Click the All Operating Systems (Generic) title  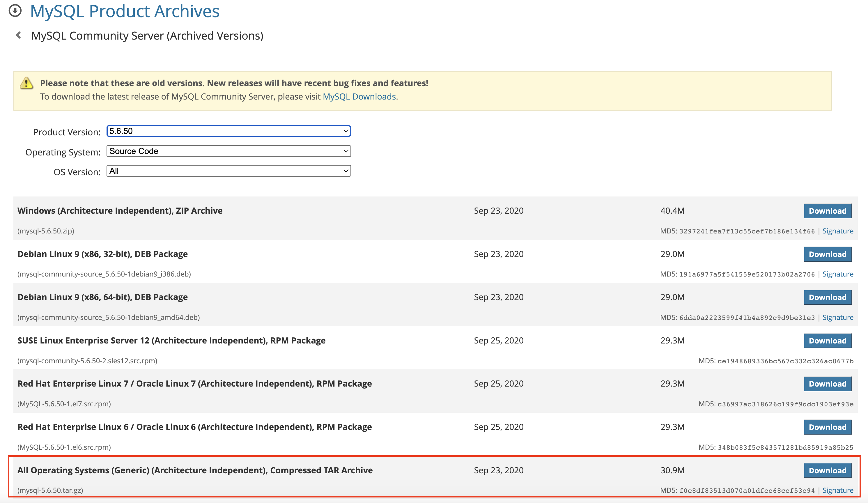195,470
